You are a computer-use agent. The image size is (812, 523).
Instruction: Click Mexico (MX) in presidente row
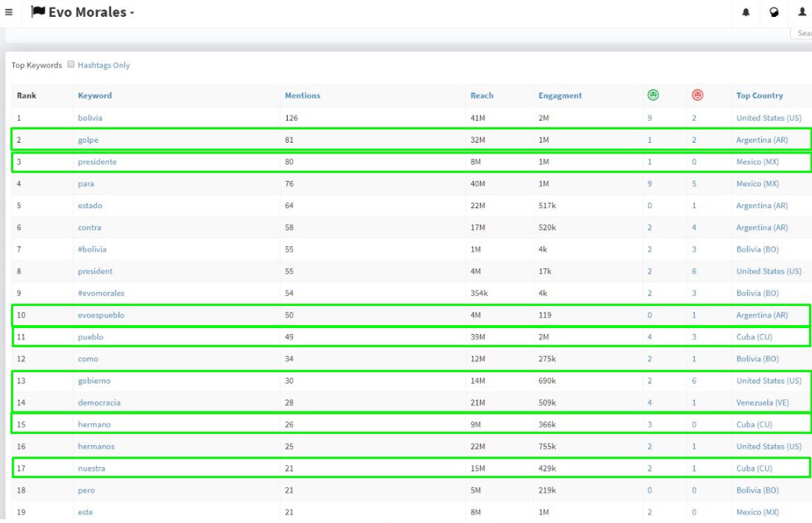757,161
